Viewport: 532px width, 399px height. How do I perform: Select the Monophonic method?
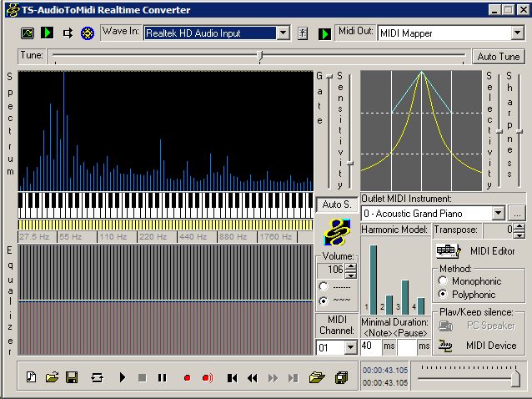click(x=444, y=281)
